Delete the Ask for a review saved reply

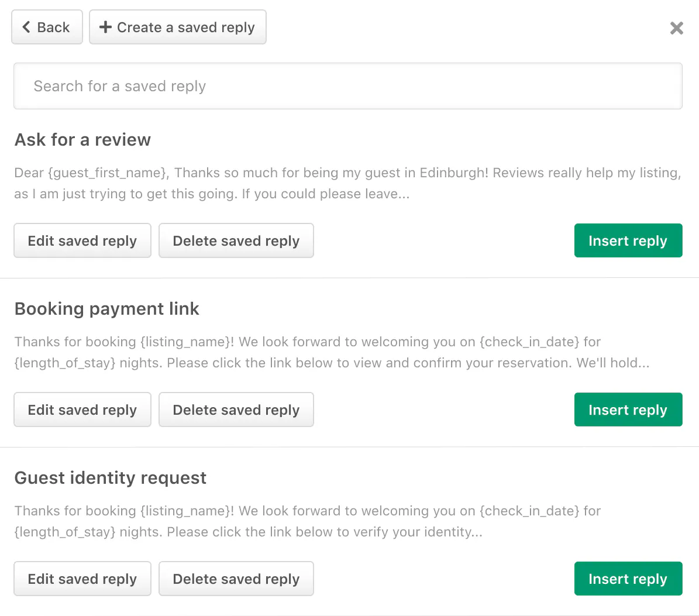(236, 240)
